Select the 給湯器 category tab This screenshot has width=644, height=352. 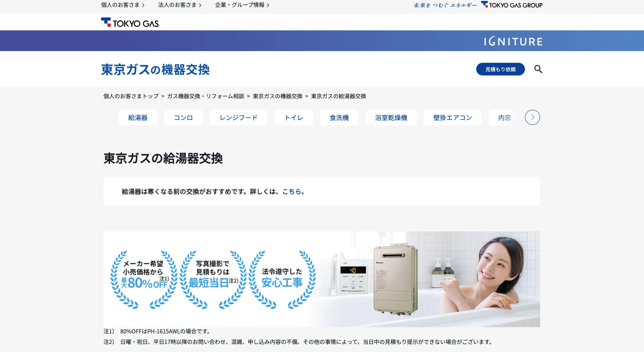tap(138, 117)
